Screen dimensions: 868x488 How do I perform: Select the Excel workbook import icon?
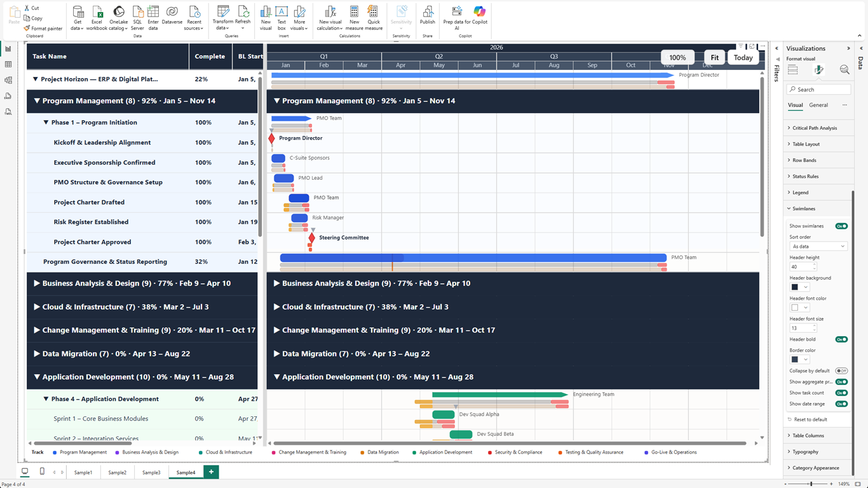pos(97,17)
